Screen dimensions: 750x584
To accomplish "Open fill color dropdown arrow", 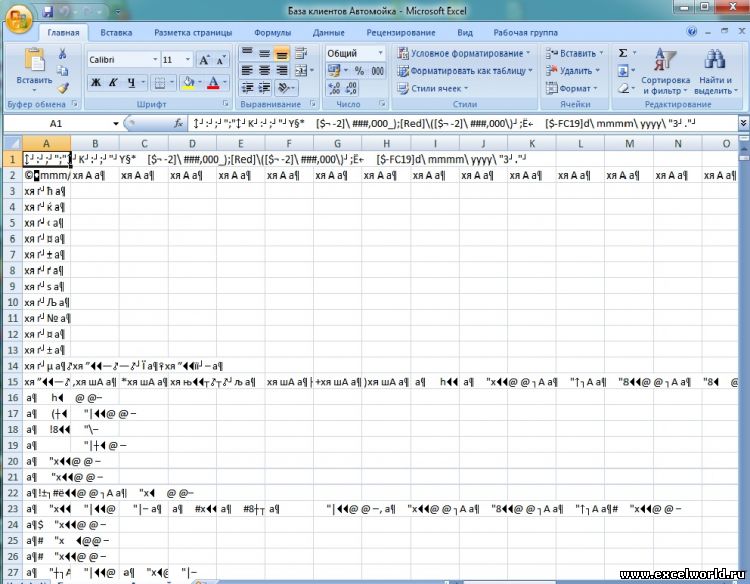I will pos(199,83).
